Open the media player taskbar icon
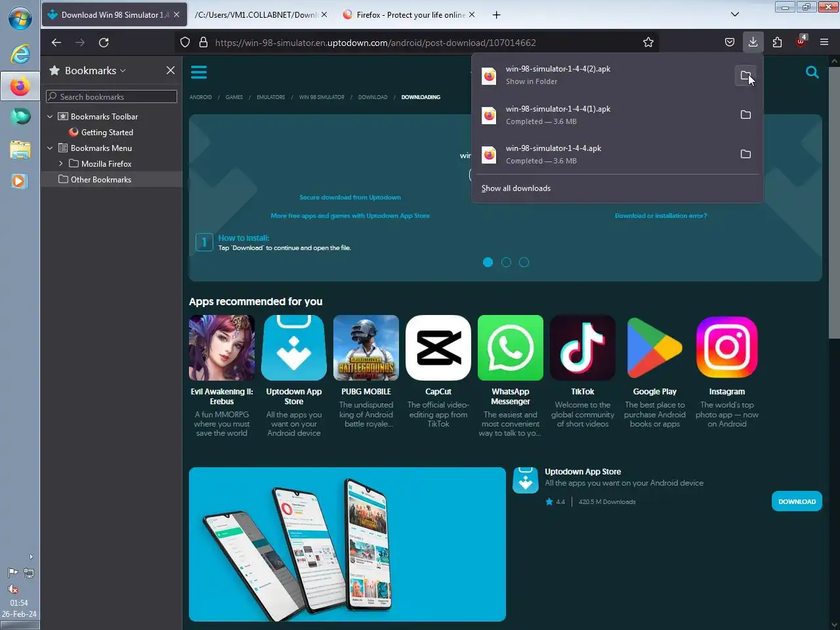Viewport: 840px width, 630px height. coord(20,181)
